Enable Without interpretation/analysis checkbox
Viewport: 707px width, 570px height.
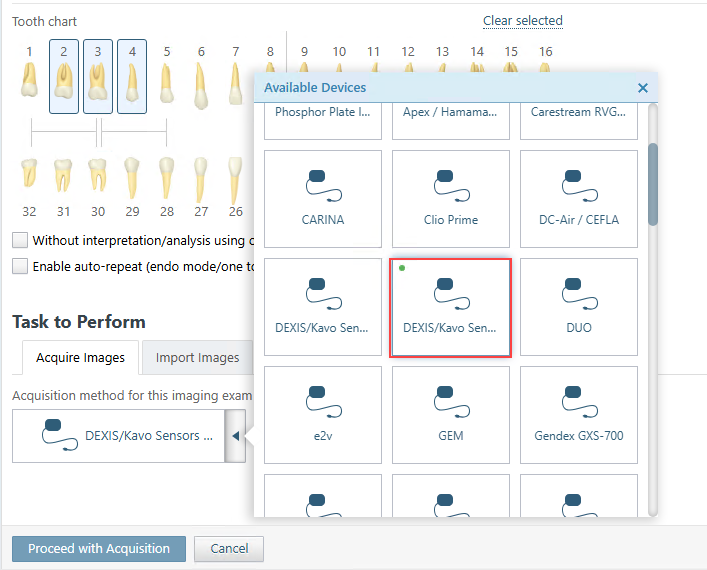(x=20, y=240)
